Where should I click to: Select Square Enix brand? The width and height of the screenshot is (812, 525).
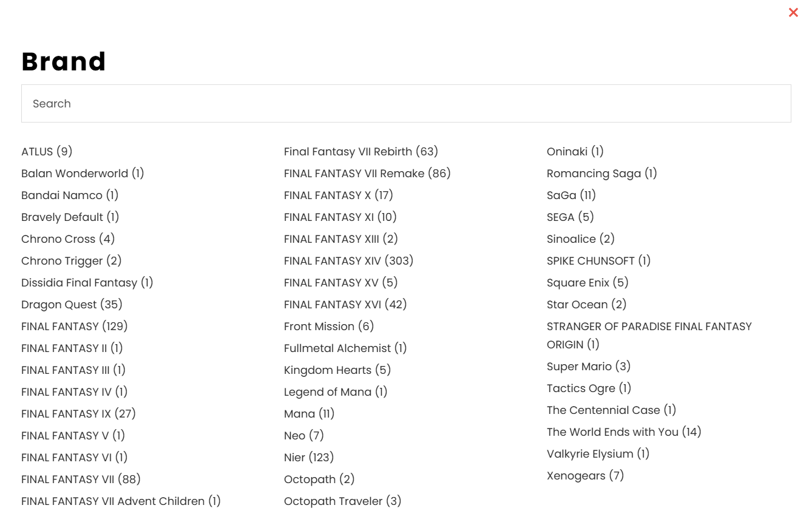tap(587, 283)
